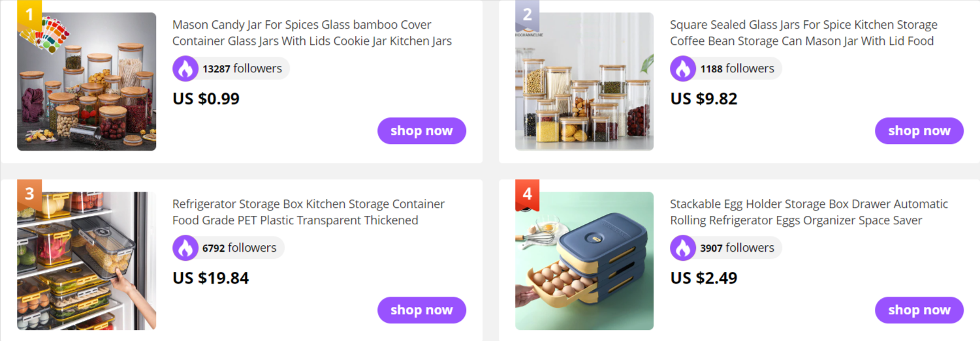Open Mason Candy Jar product title

(312, 33)
